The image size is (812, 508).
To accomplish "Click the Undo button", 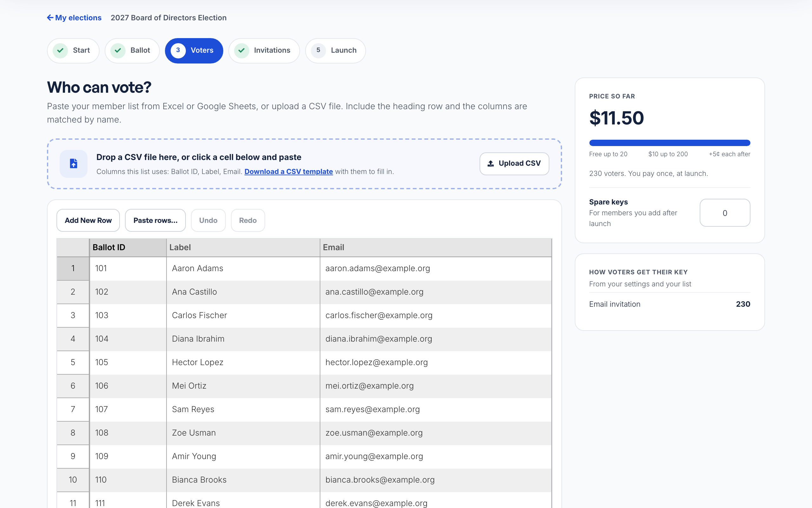I will tap(208, 220).
